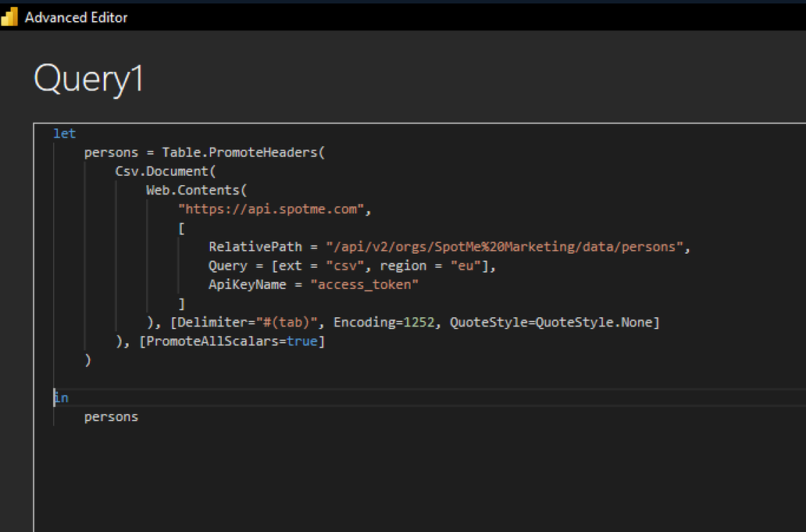Click the Query1 heading

(x=88, y=79)
